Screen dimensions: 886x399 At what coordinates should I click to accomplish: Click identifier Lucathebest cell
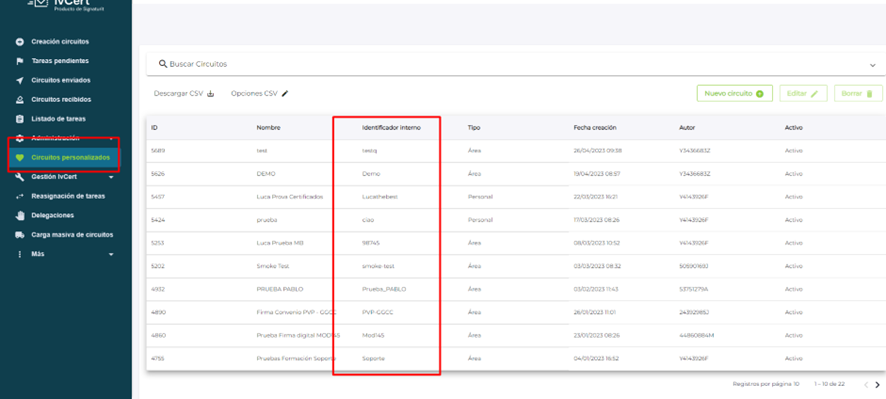pos(380,197)
